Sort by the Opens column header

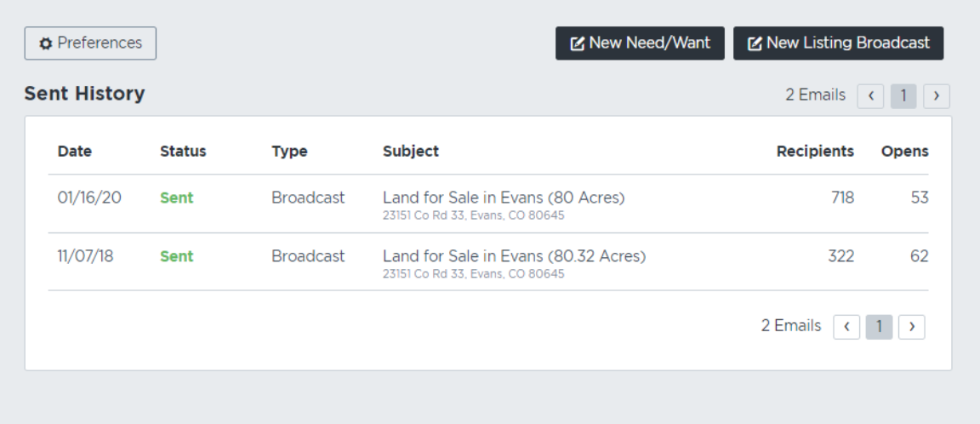point(905,152)
